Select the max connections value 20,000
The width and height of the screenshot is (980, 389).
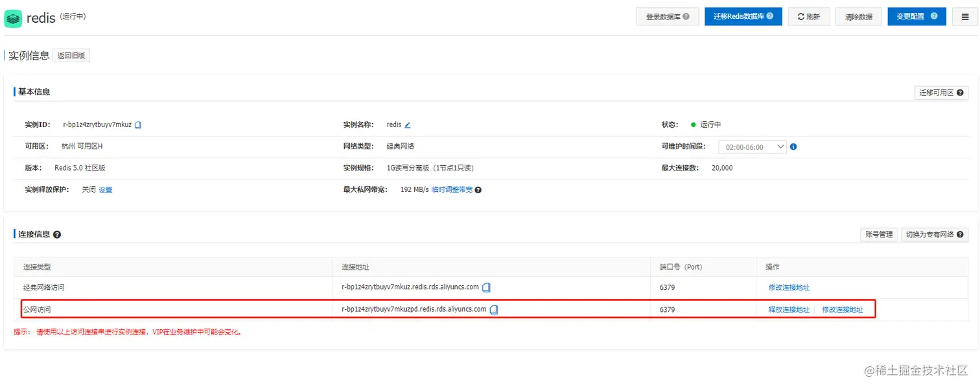coord(722,168)
